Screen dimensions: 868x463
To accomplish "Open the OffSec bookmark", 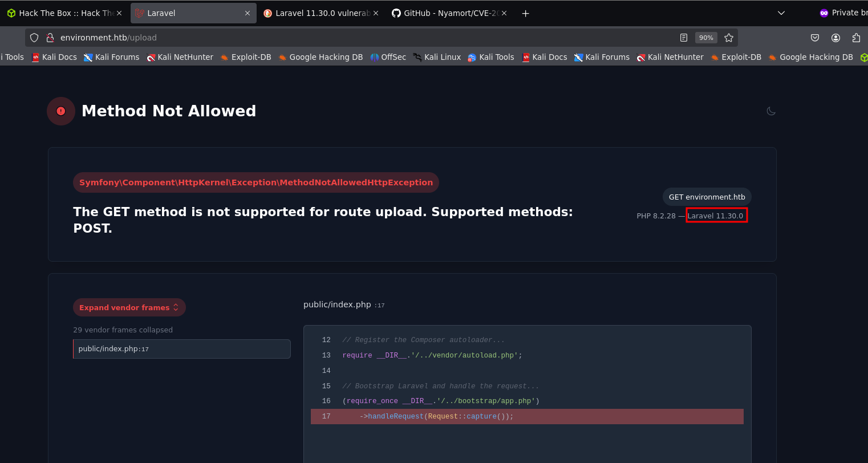I will pyautogui.click(x=388, y=57).
